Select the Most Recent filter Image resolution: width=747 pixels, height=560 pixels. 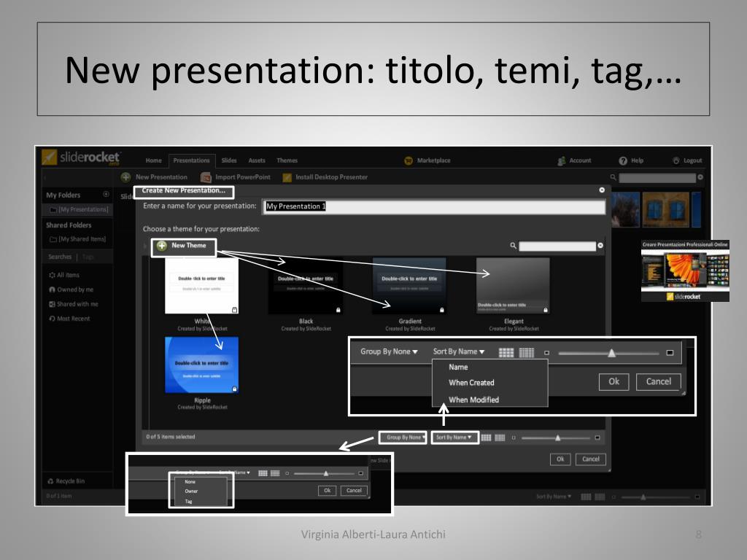pyautogui.click(x=69, y=319)
